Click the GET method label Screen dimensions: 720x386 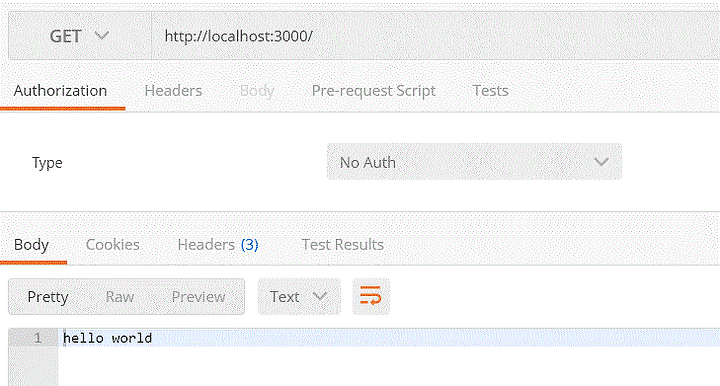(66, 36)
